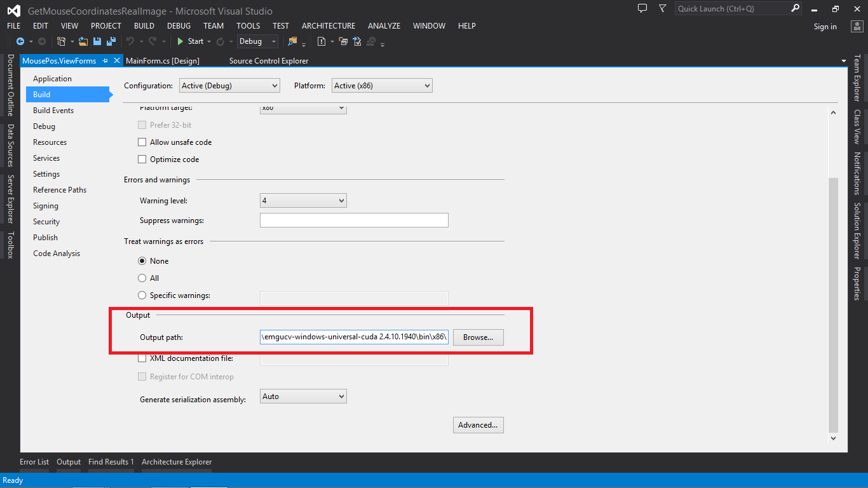Click the Refresh circular arrow icon
The image size is (868, 488).
(x=220, y=41)
